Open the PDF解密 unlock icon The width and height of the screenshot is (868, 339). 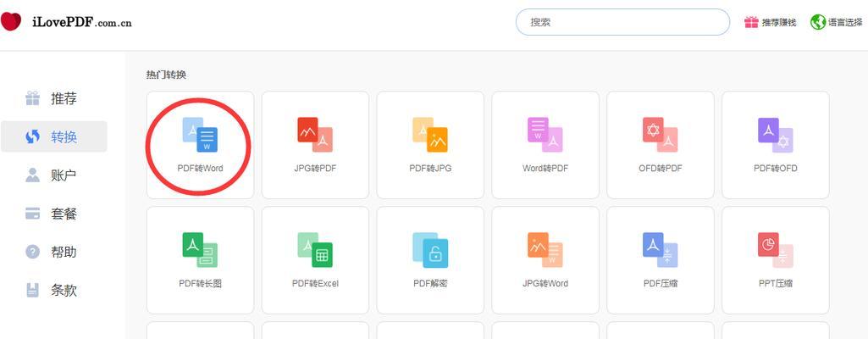430,250
